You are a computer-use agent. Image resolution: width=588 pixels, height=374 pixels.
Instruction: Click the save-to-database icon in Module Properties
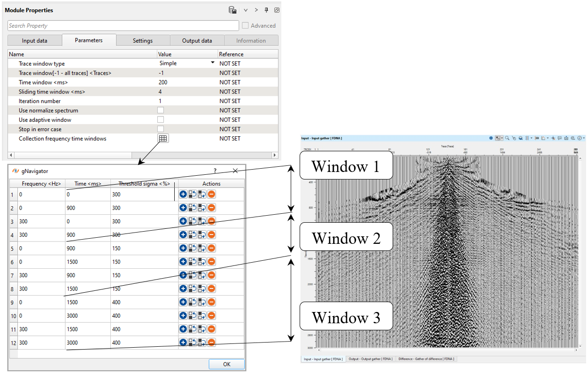coord(232,10)
